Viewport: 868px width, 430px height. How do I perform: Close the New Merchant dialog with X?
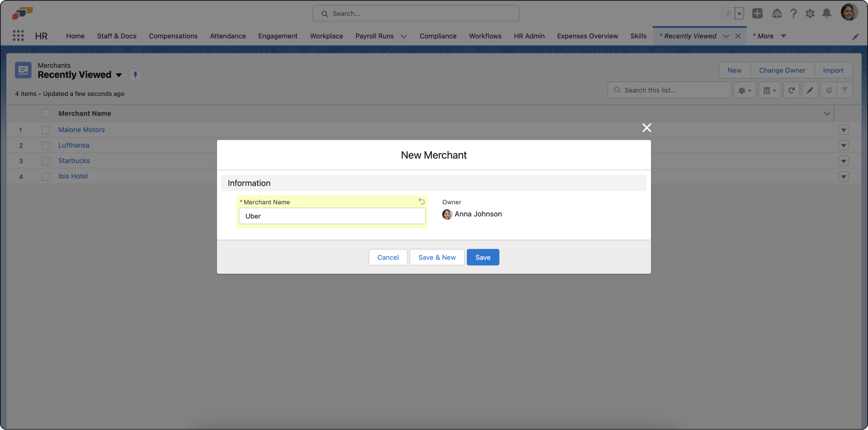tap(646, 128)
